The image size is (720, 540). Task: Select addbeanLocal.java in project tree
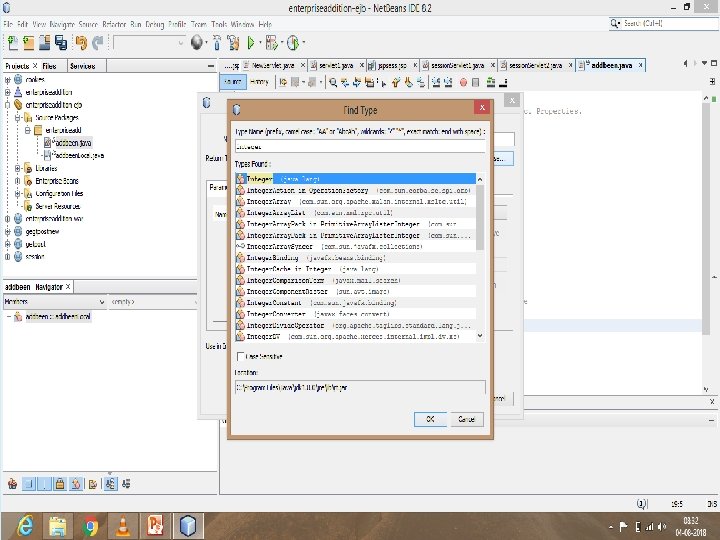point(78,156)
